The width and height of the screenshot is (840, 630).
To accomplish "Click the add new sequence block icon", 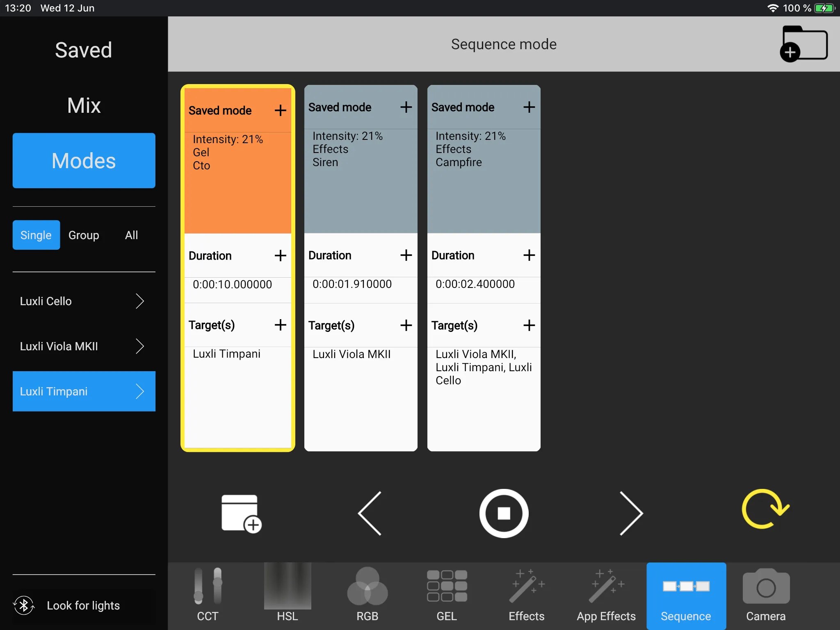I will (x=241, y=513).
